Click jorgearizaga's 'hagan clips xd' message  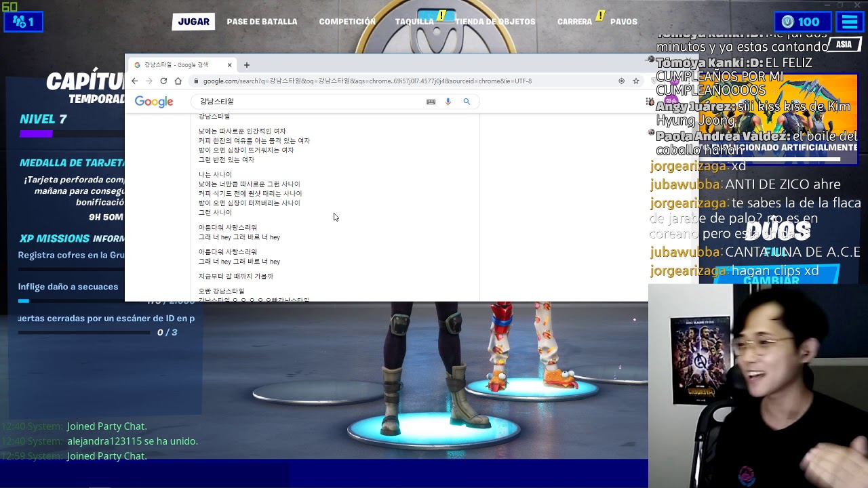tap(734, 271)
